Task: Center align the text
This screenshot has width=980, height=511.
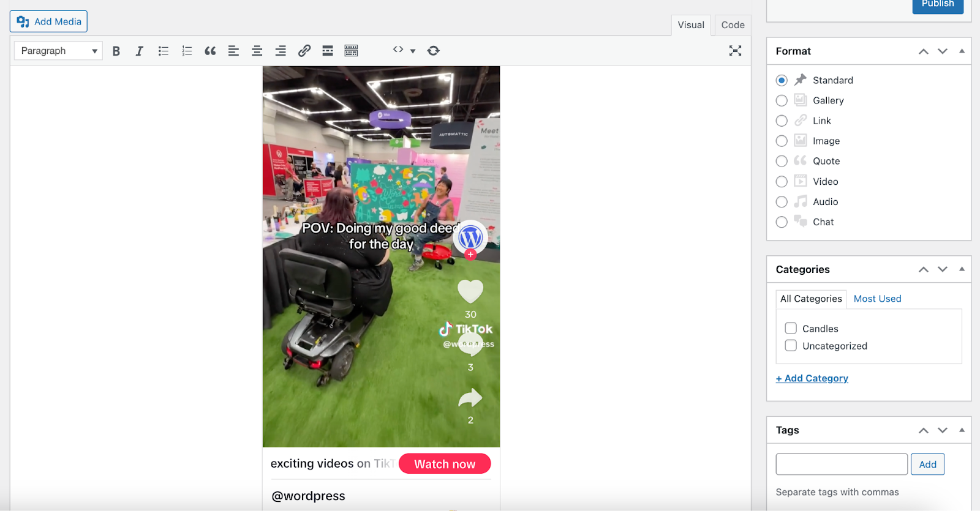Action: click(257, 51)
